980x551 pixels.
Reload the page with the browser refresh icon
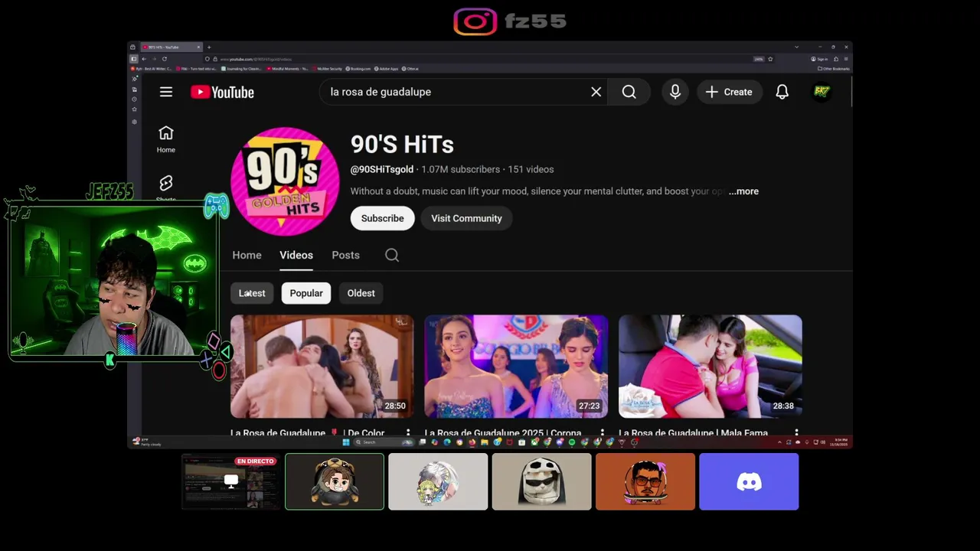click(x=164, y=59)
